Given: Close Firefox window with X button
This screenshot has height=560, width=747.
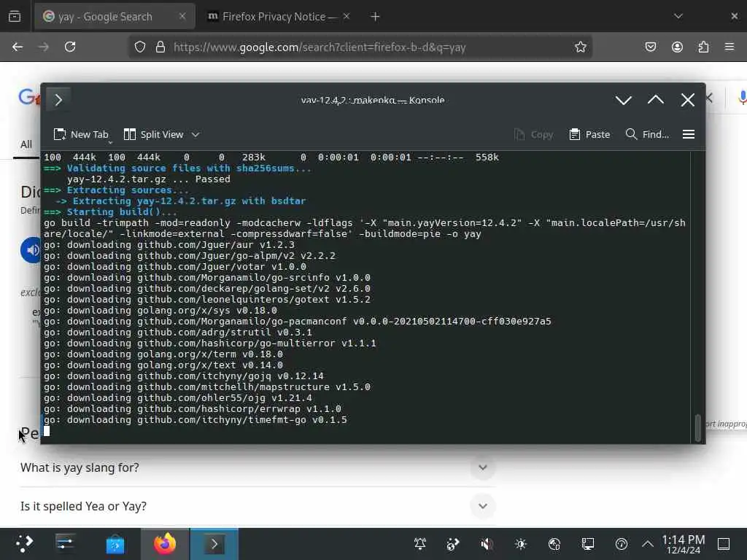Looking at the screenshot, I should (x=734, y=17).
